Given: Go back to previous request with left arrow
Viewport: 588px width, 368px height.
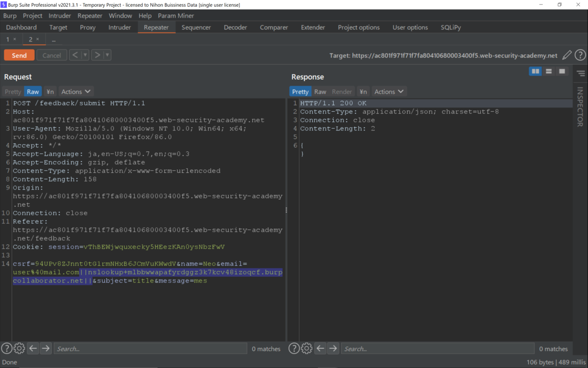Looking at the screenshot, I should click(x=75, y=55).
